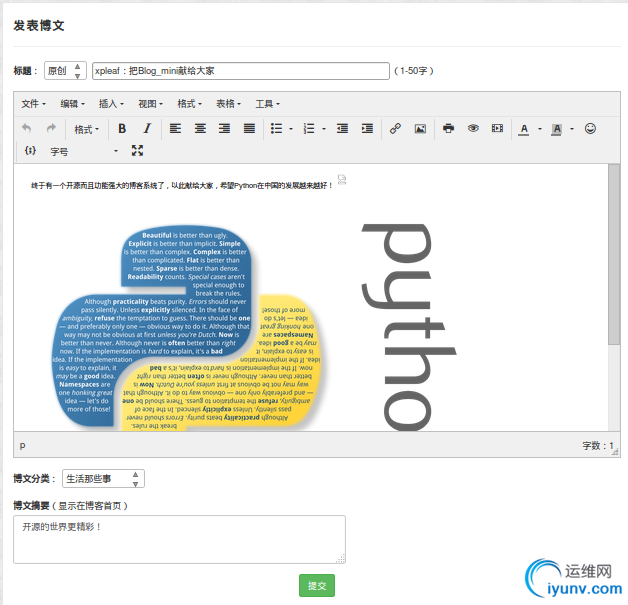Viewport: 628px width, 605px height.
Task: Justify the paragraph text
Action: pos(249,129)
